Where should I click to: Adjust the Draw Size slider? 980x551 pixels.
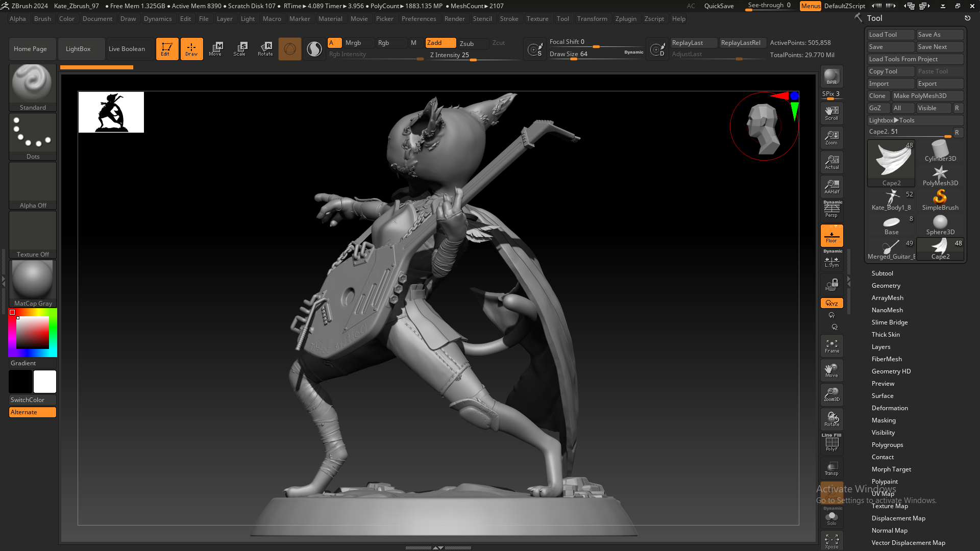[x=596, y=55]
